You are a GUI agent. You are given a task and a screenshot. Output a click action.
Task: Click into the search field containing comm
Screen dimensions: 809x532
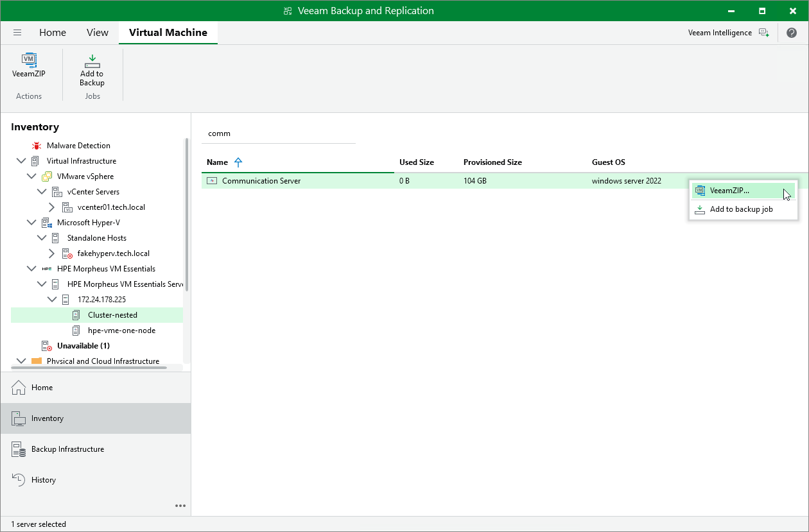(279, 133)
